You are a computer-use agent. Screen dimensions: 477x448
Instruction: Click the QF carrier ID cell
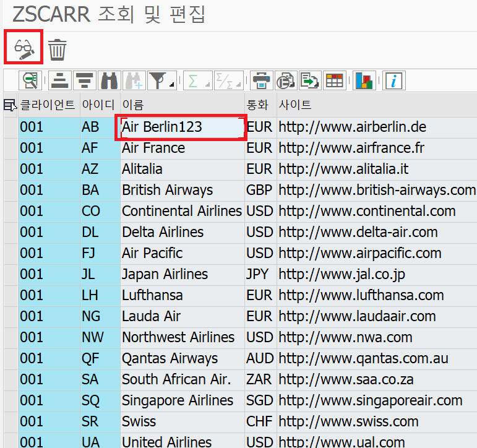pyautogui.click(x=100, y=358)
